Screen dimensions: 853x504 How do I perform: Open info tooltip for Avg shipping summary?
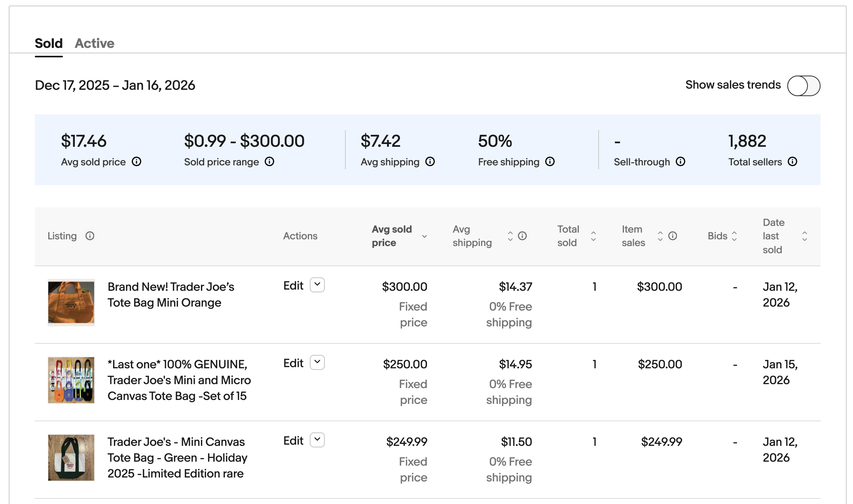click(x=430, y=161)
